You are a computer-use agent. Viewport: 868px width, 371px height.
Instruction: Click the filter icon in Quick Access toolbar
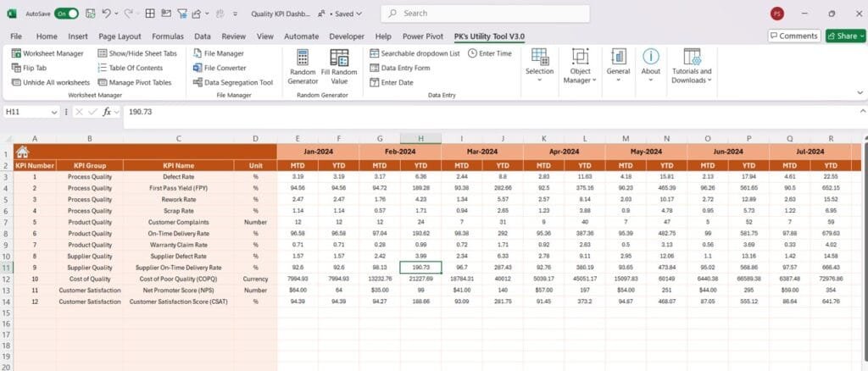pos(181,14)
